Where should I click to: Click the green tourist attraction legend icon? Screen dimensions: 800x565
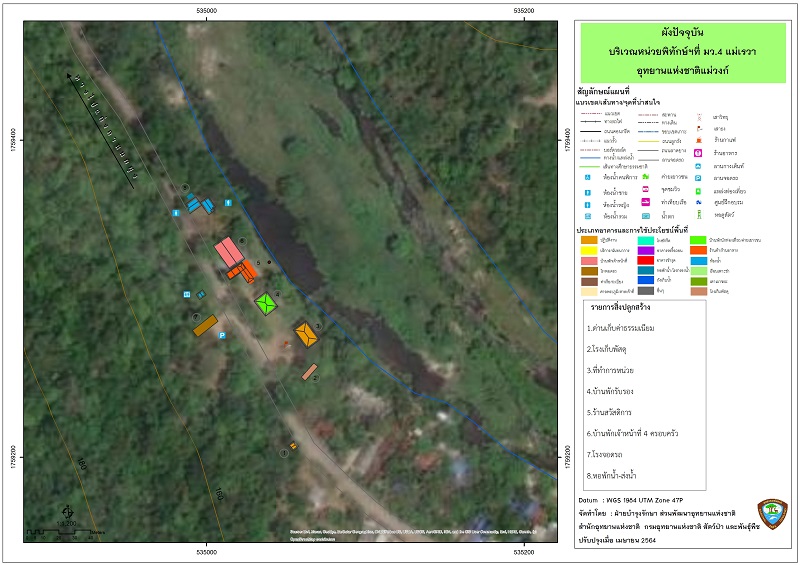tap(698, 191)
